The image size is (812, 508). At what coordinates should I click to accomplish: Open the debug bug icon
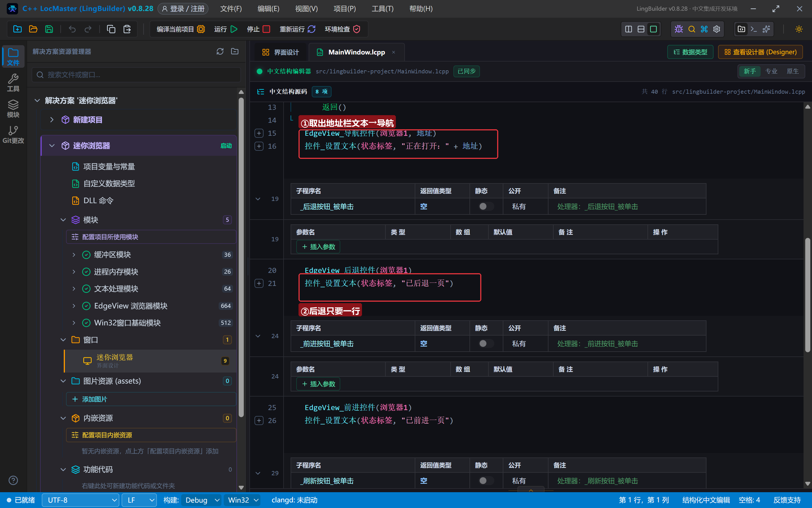click(x=679, y=29)
